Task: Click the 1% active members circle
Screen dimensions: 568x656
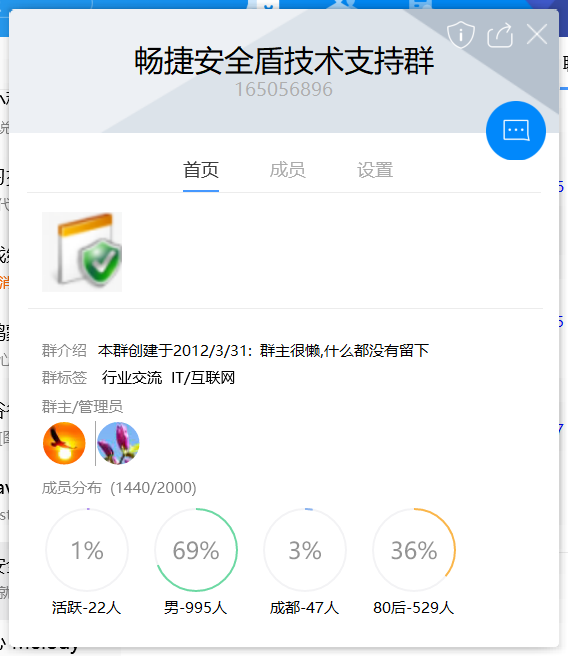Action: (87, 550)
